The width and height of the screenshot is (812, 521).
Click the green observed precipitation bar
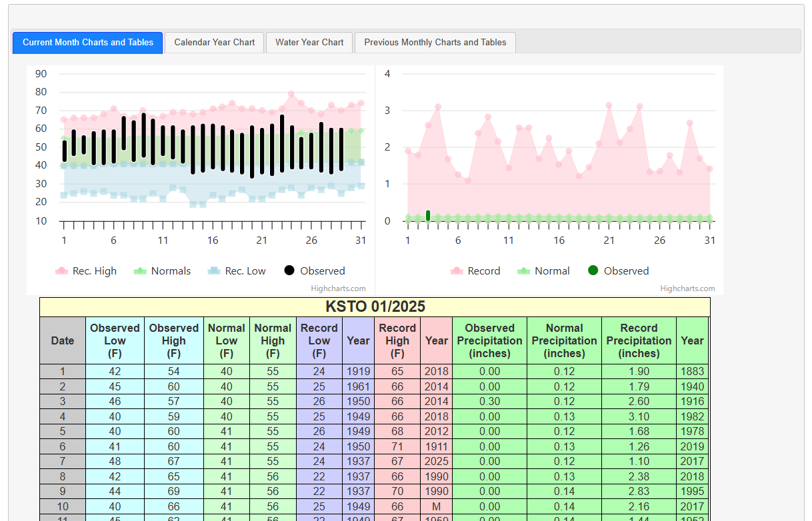point(428,215)
